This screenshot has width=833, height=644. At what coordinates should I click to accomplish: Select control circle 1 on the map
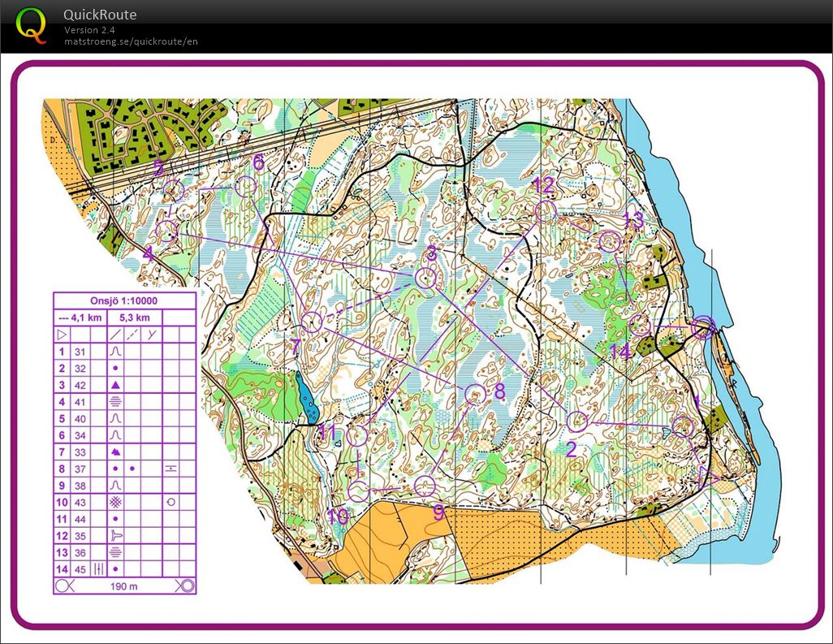pos(683,426)
